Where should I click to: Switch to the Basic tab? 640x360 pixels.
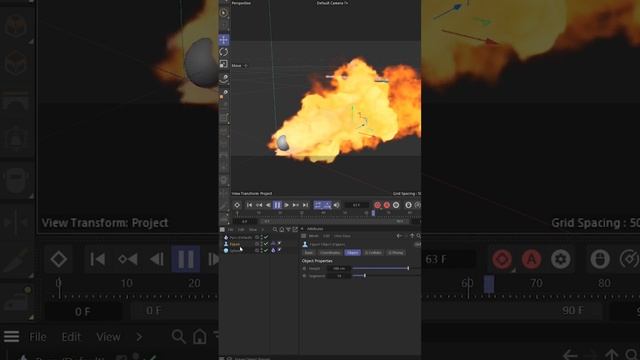(309, 253)
